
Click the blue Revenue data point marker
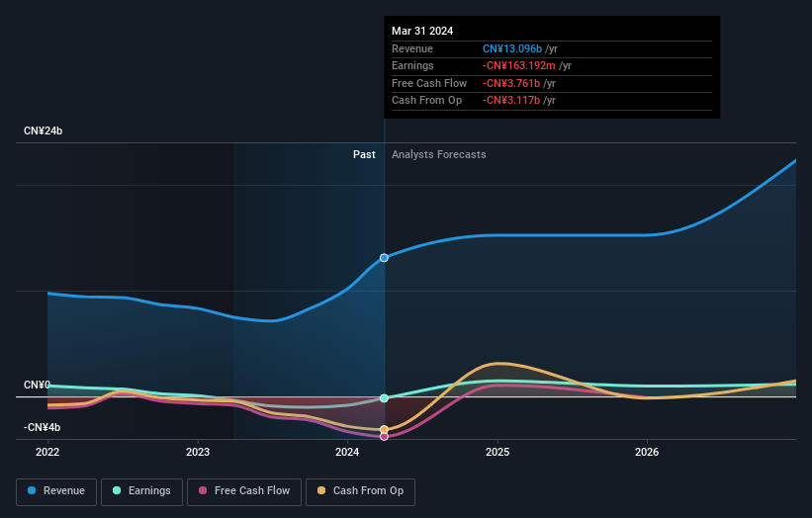[385, 258]
